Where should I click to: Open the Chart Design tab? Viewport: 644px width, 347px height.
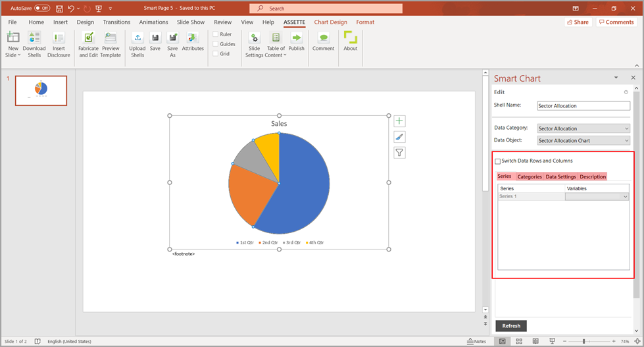(x=330, y=22)
